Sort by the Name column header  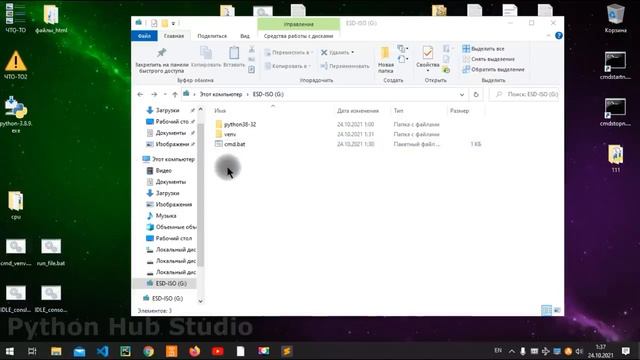[x=220, y=111]
